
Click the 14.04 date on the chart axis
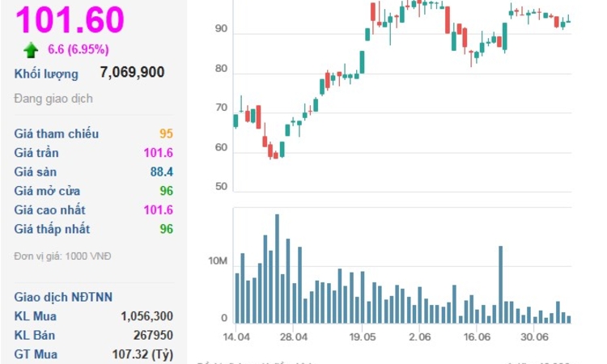point(238,337)
